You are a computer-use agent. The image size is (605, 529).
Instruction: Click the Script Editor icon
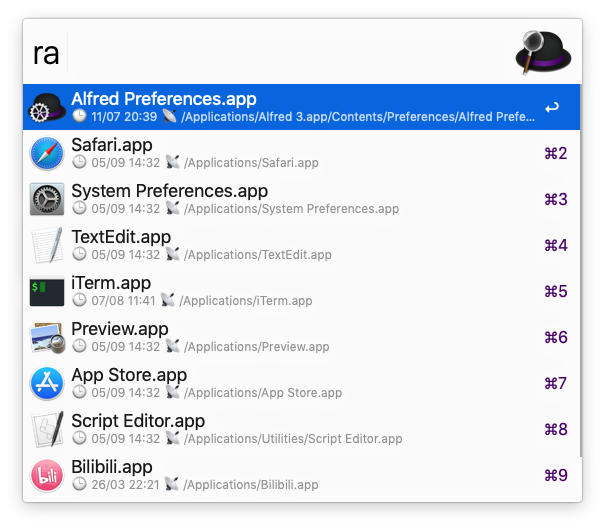[47, 429]
